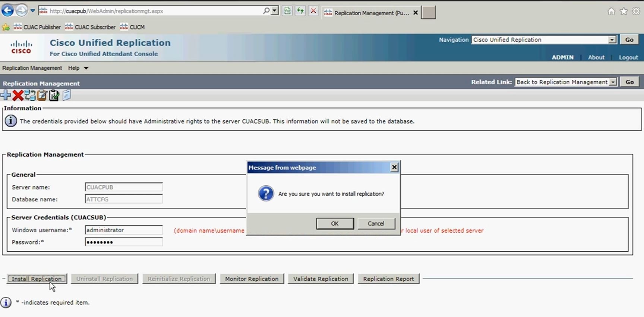Click the browser forward arrow
This screenshot has height=317, width=644.
pyautogui.click(x=22, y=11)
